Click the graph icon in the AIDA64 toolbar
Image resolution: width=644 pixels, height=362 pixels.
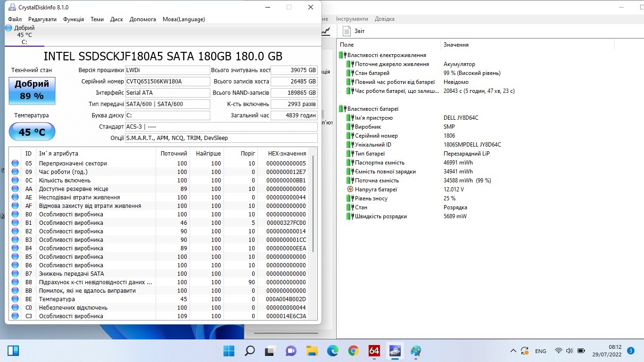(326, 31)
